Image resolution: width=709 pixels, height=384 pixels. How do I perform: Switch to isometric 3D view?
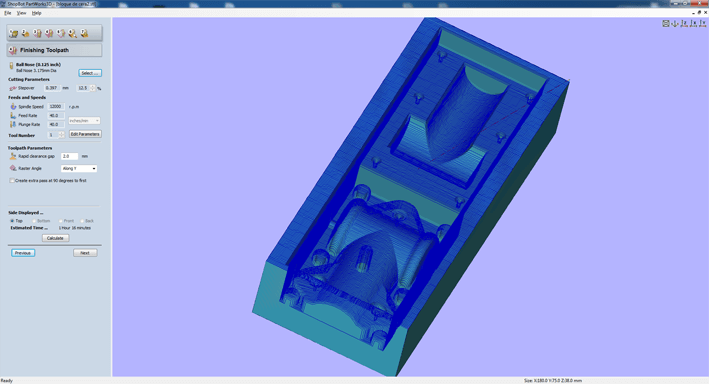point(675,24)
